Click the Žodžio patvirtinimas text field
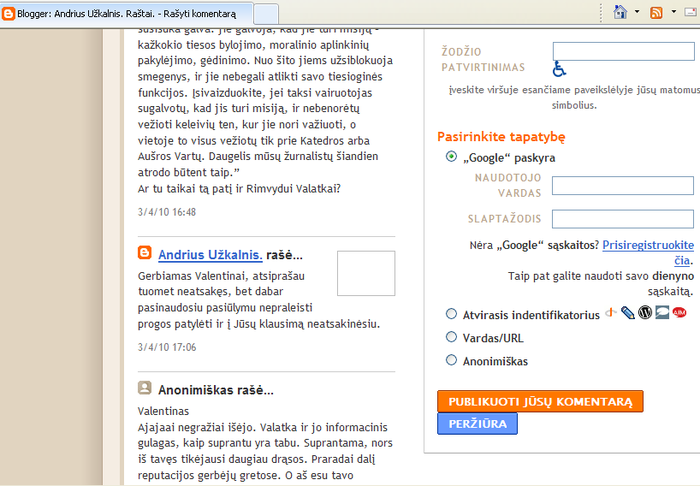The image size is (700, 486). coord(623,51)
